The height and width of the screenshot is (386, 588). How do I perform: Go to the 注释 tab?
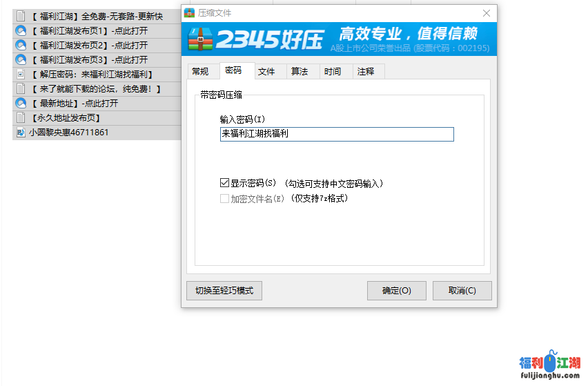tap(366, 71)
